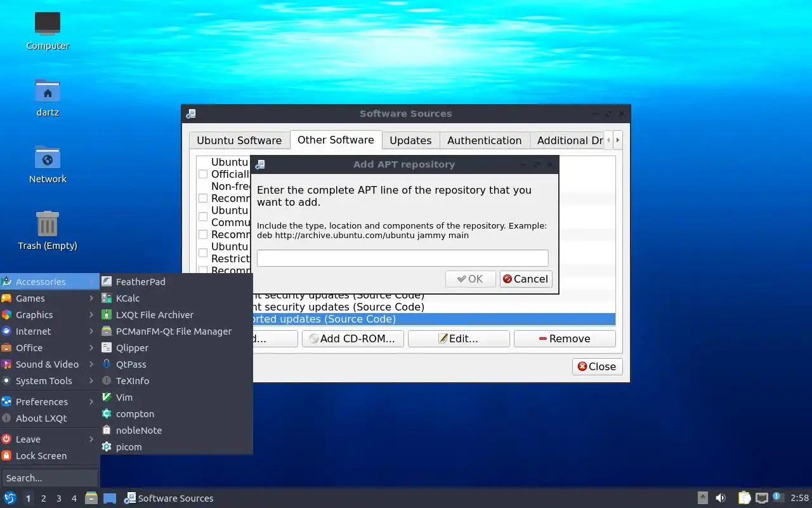Select the highlighted 'orted updates (Source Code)' row
This screenshot has height=508, width=812.
coord(434,319)
